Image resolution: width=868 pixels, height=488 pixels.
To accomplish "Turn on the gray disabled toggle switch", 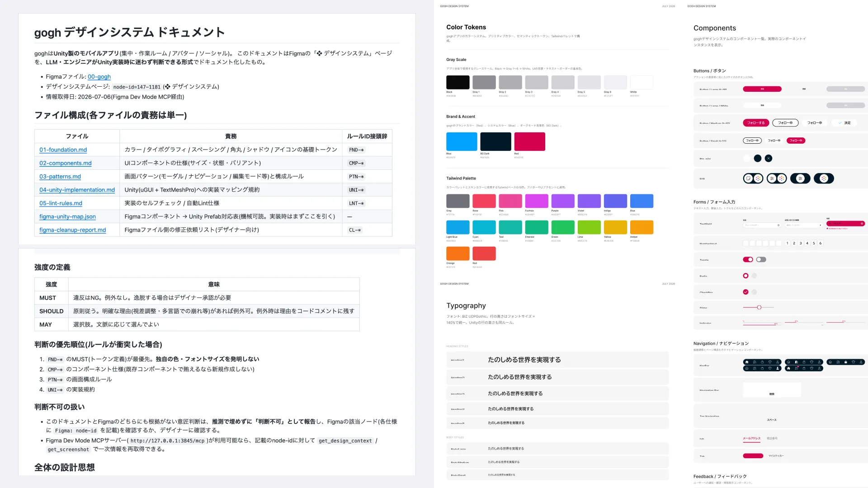I will 761,259.
